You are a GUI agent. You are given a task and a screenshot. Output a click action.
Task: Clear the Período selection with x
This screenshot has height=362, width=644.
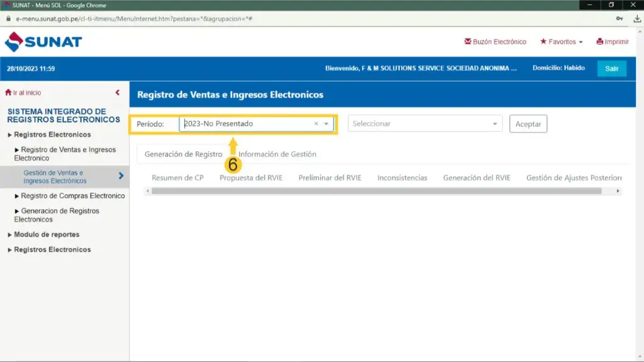316,124
